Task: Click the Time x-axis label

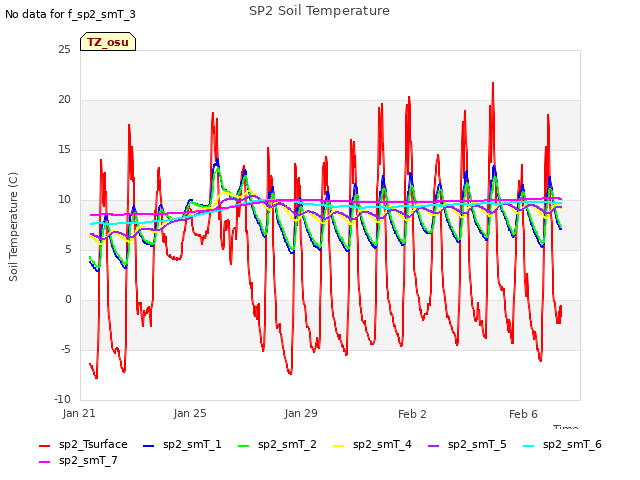Action: (x=566, y=427)
